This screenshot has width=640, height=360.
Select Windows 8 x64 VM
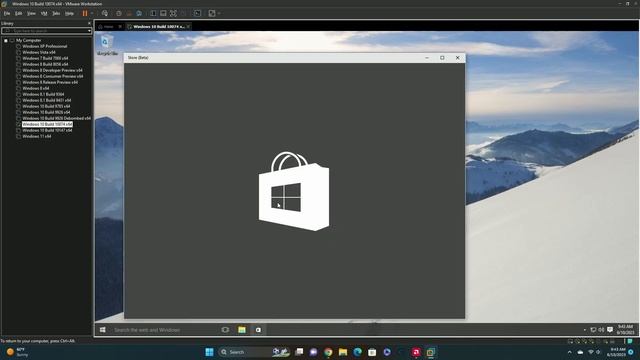[x=36, y=88]
